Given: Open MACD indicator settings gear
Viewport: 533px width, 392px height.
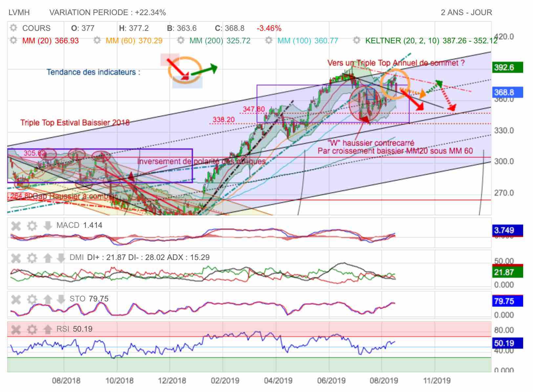Looking at the screenshot, I should pyautogui.click(x=32, y=226).
